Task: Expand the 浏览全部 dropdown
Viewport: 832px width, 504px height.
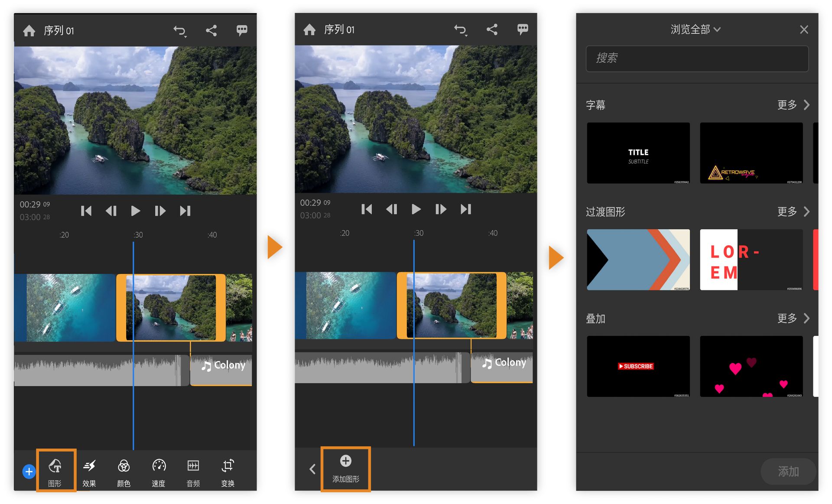Action: (695, 29)
